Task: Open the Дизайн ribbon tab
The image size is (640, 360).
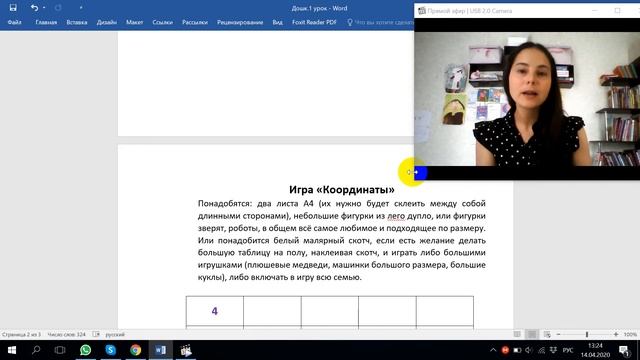Action: [x=107, y=22]
